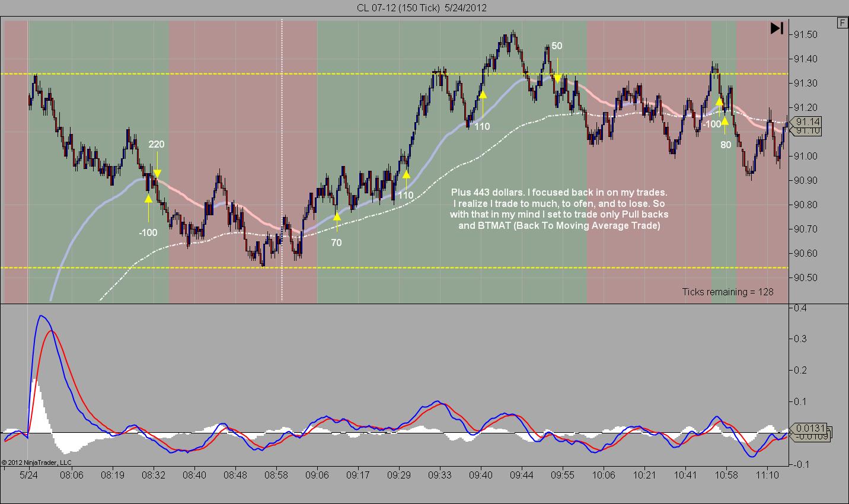Viewport: 849px width, 504px height.
Task: Click the 09:55 time axis label
Action: coord(562,475)
